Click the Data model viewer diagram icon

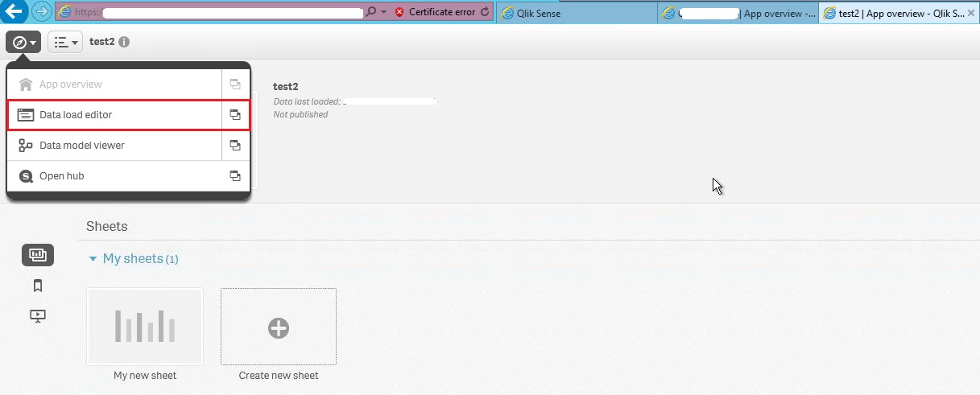click(x=26, y=146)
